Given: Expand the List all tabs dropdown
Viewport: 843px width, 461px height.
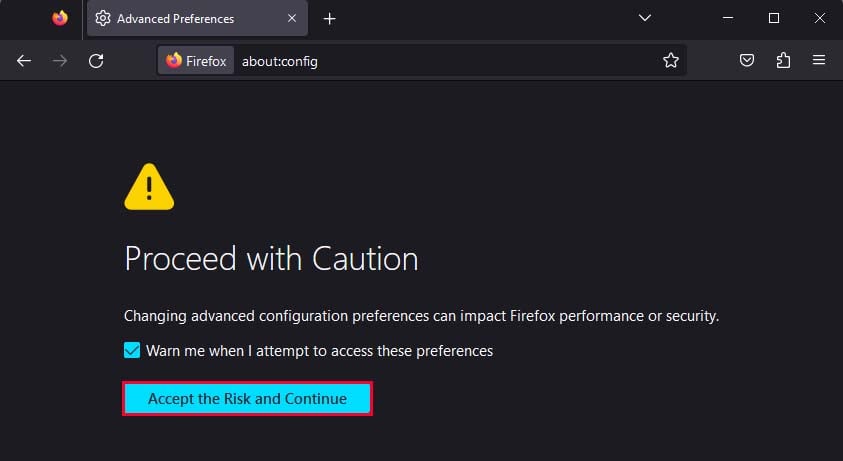Looking at the screenshot, I should (645, 18).
